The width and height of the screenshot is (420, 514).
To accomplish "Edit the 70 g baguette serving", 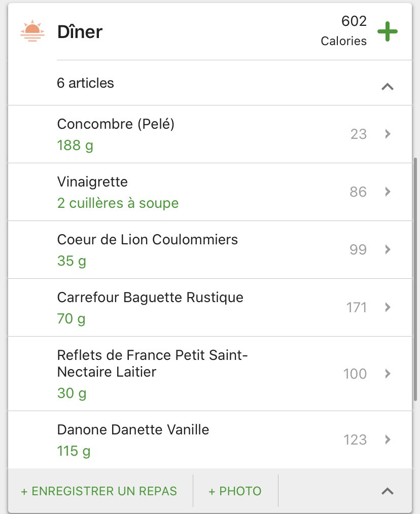I will [71, 319].
